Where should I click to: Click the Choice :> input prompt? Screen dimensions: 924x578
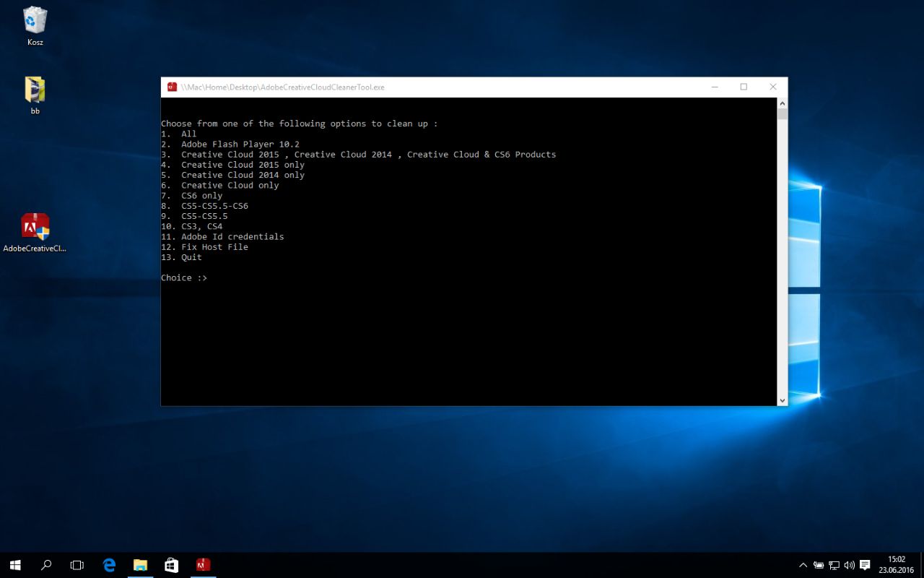[x=184, y=278]
